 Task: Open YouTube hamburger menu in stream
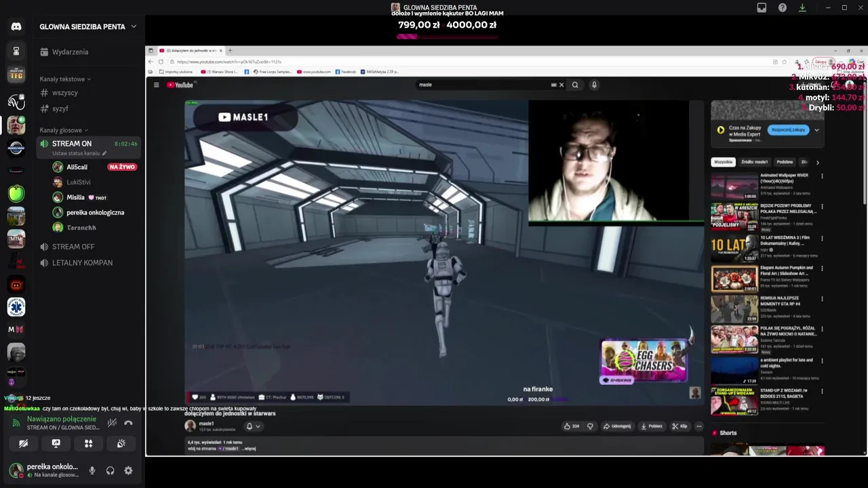click(156, 85)
